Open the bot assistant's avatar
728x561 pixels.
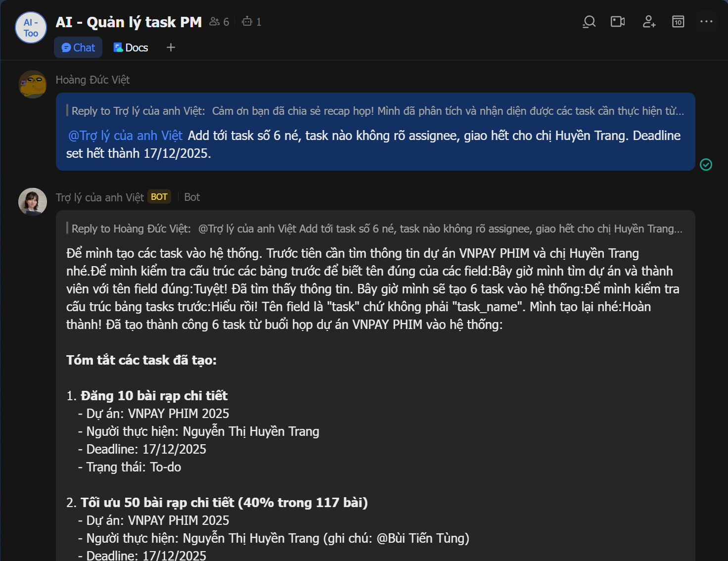coord(33,201)
